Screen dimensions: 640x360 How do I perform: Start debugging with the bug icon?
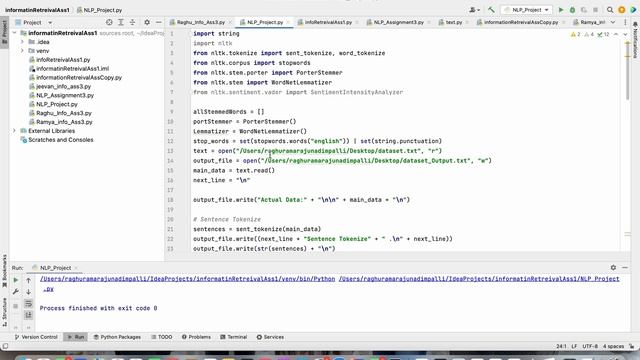572,10
